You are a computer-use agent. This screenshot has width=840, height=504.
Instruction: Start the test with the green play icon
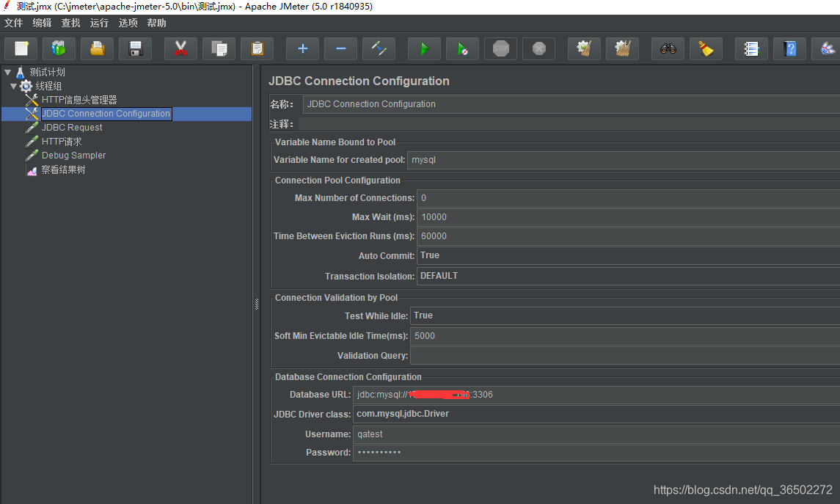424,48
